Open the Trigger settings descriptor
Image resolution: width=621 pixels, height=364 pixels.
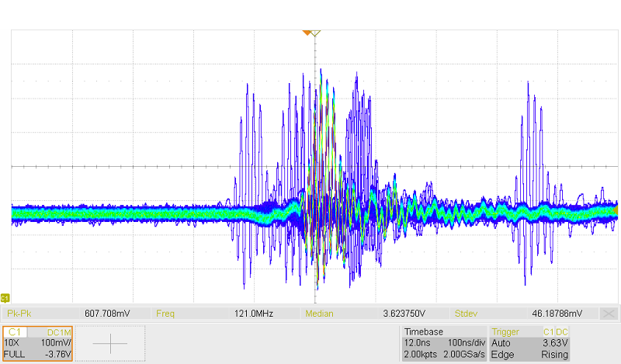[x=530, y=343]
